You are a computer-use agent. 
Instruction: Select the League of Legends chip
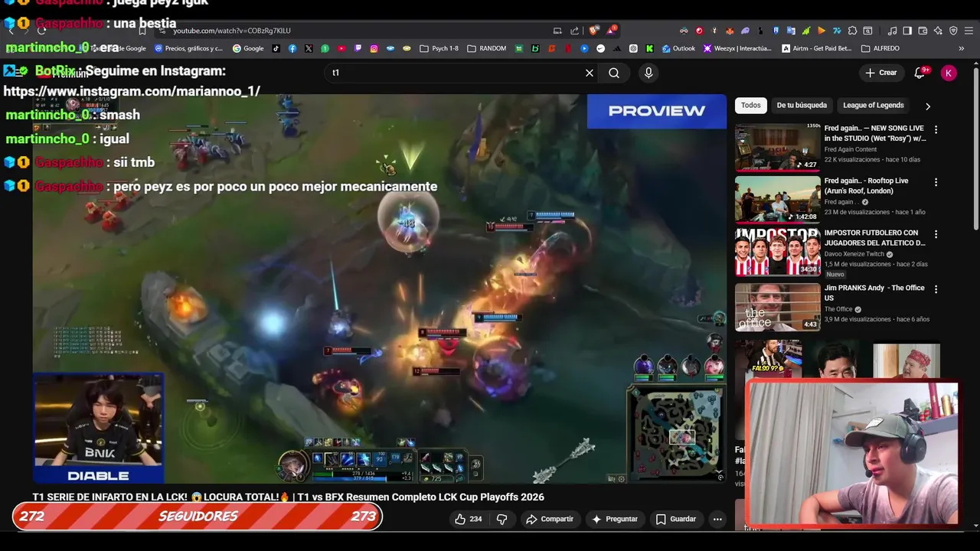tap(874, 106)
